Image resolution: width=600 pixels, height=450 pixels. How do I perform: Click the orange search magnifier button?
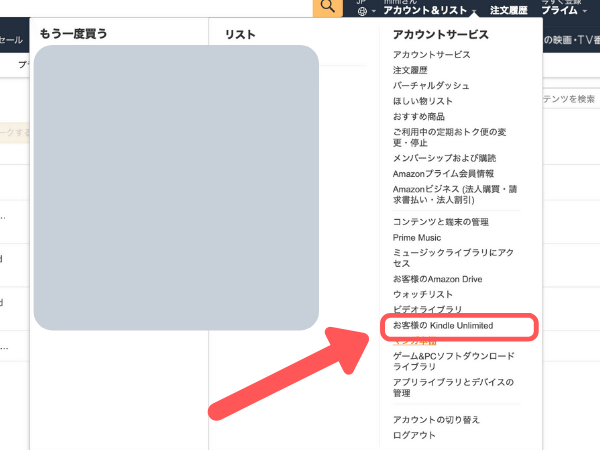point(328,8)
